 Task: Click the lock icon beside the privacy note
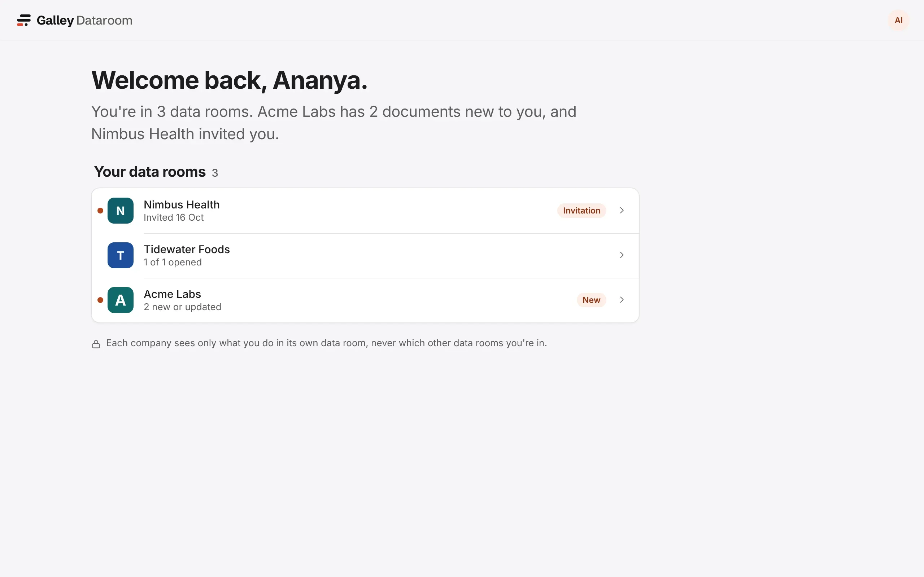96,344
